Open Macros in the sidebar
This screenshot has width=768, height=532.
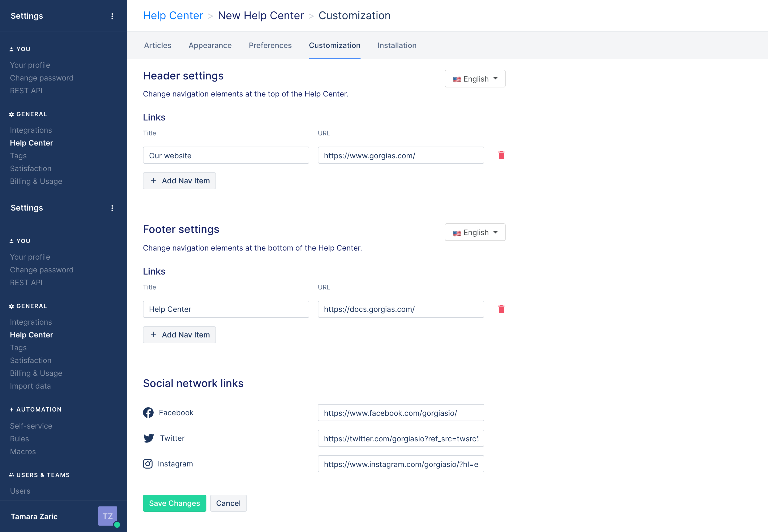23,452
